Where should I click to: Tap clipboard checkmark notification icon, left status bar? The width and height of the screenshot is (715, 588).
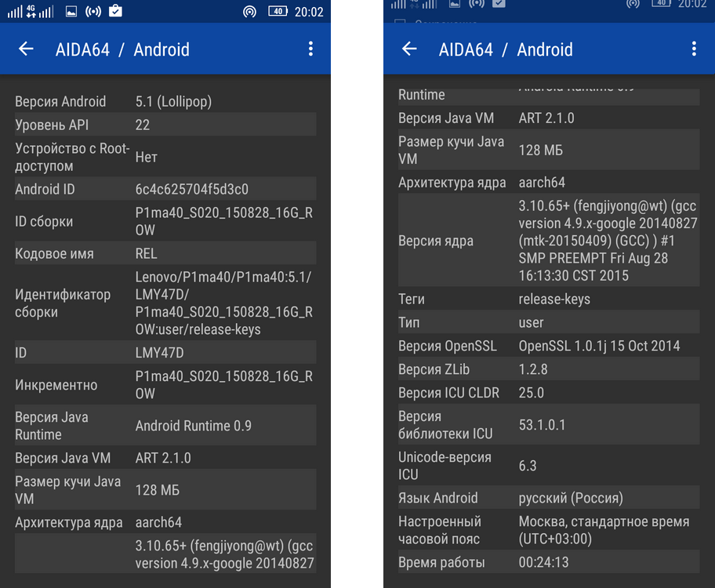(x=115, y=11)
